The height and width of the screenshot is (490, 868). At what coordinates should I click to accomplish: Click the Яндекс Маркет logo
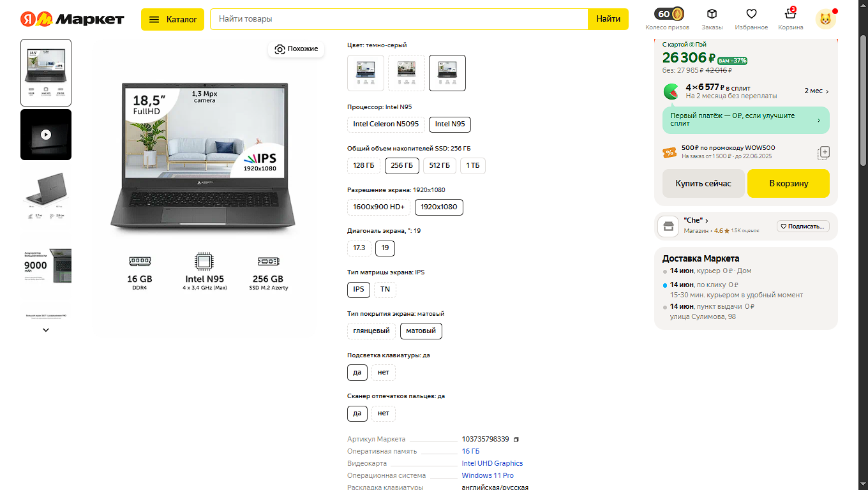click(x=72, y=19)
